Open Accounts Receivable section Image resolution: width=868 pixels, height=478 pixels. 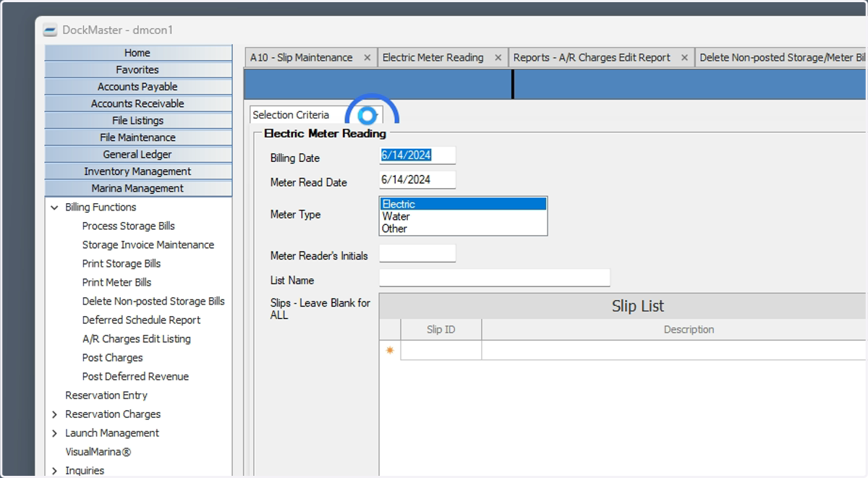coord(138,103)
